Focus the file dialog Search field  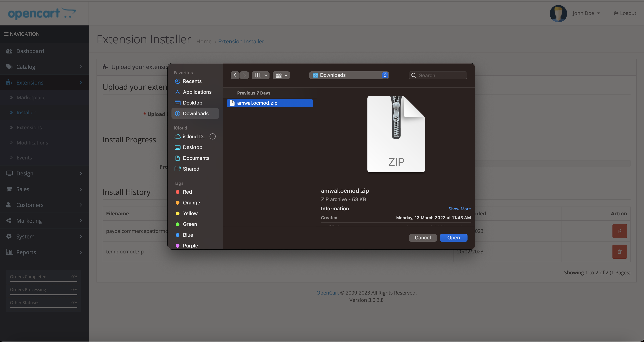coord(438,75)
